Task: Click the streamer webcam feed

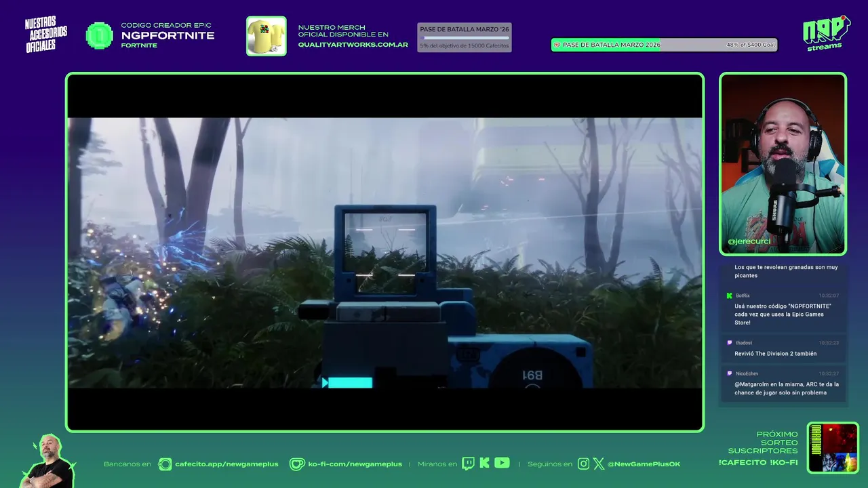Action: (x=783, y=164)
